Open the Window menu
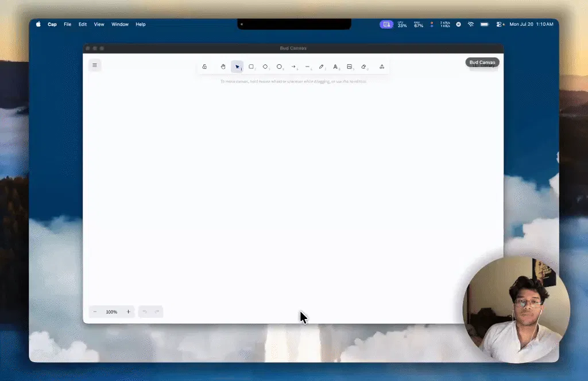 (x=120, y=24)
